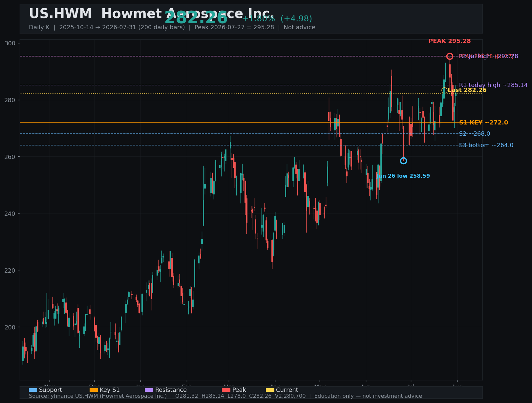Click the 'PEAK 295.28' annotation label
The image size is (532, 403).
coord(450,41)
